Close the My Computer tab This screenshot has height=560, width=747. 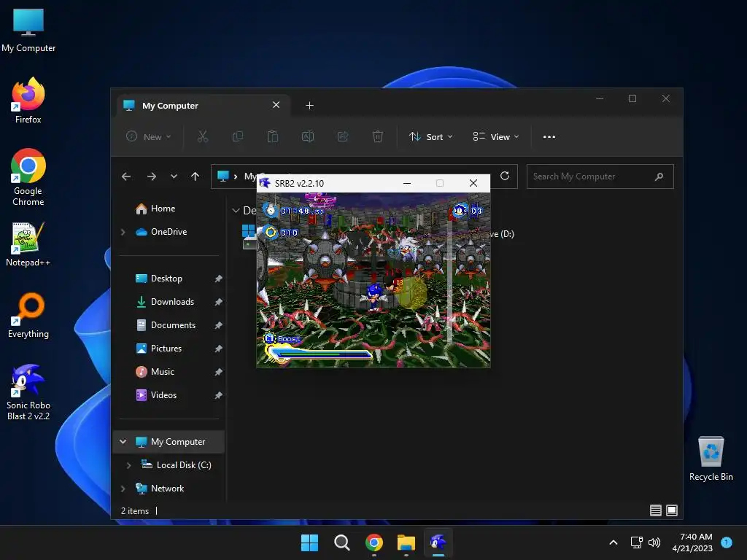click(x=276, y=105)
